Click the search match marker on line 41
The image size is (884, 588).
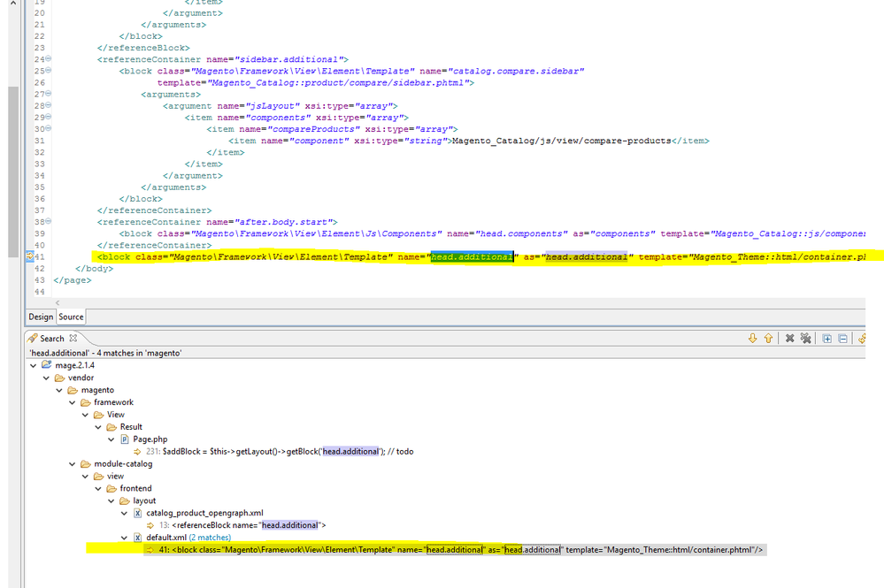[x=28, y=256]
